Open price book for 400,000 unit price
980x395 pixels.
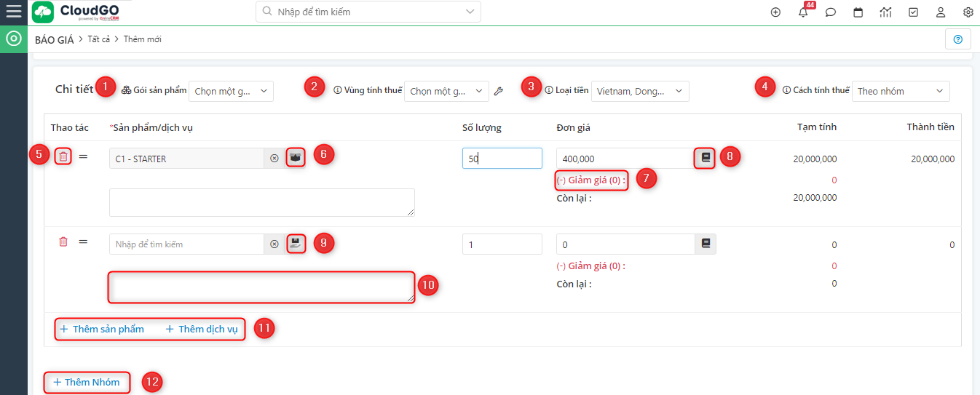click(x=705, y=158)
